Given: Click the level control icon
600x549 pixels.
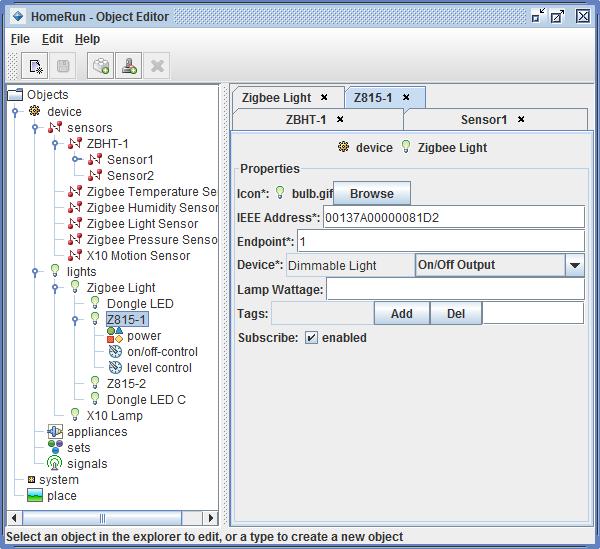Looking at the screenshot, I should [115, 367].
